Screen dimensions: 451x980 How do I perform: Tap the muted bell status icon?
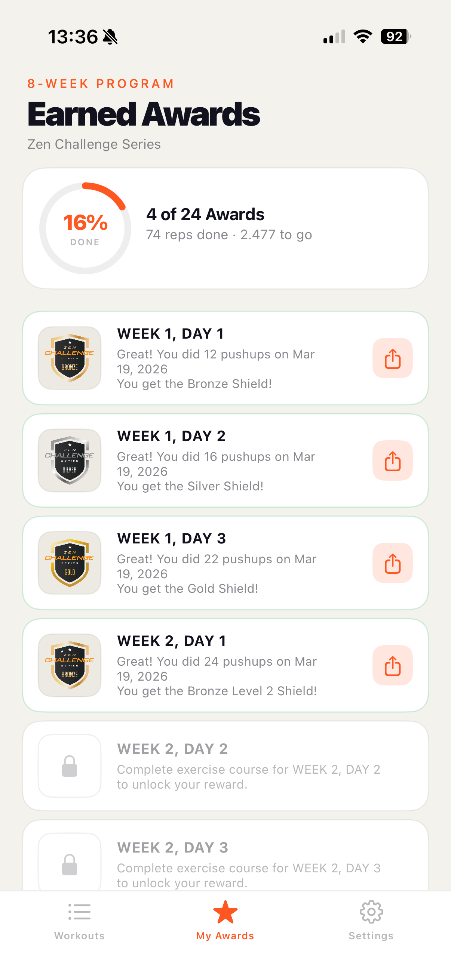coord(111,37)
